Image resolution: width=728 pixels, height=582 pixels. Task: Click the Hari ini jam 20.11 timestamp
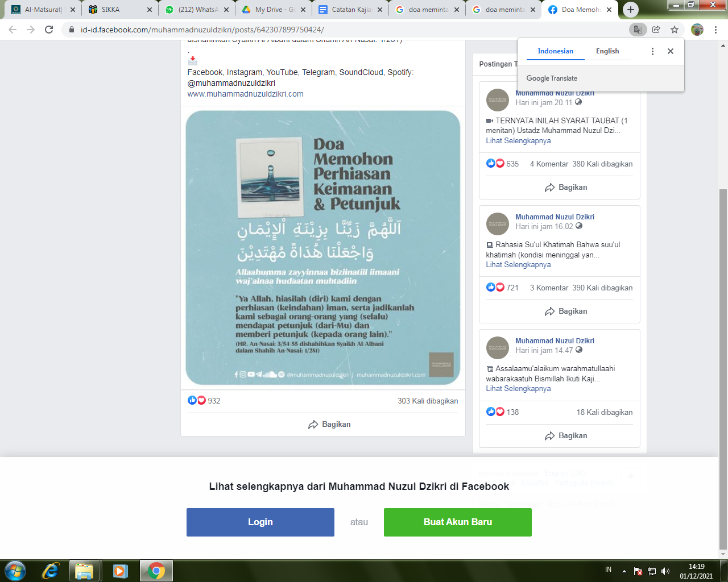pos(544,102)
